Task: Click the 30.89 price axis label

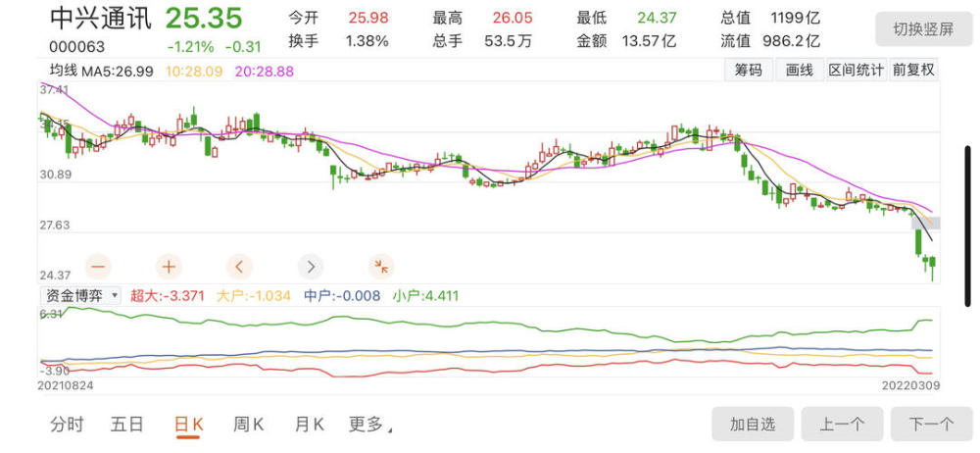Action: 56,175
